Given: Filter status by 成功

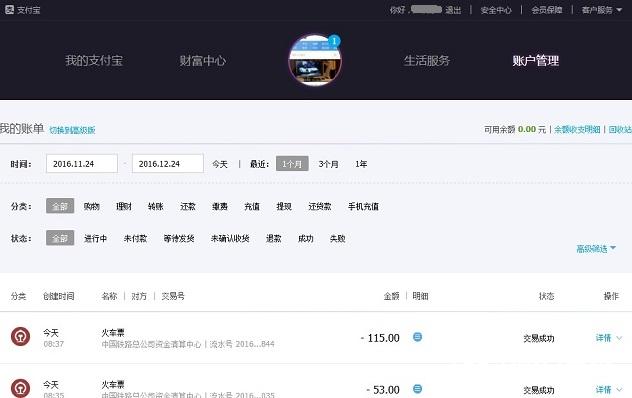Looking at the screenshot, I should pyautogui.click(x=306, y=239).
